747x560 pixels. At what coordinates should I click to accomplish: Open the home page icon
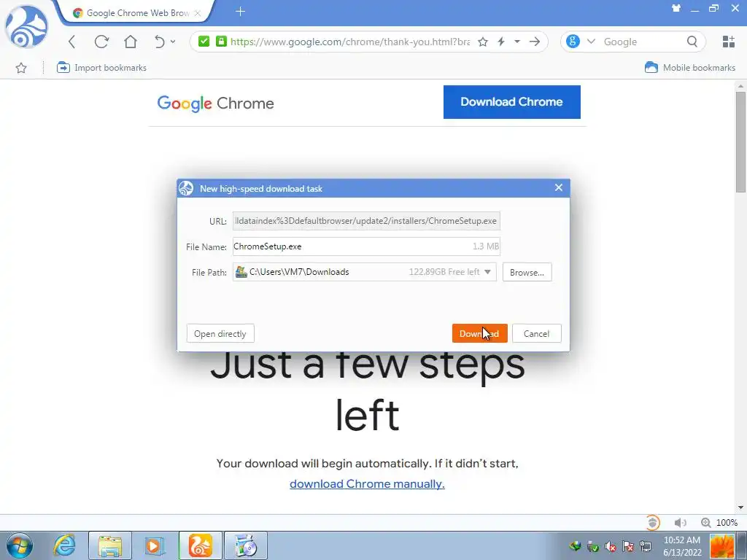point(131,42)
